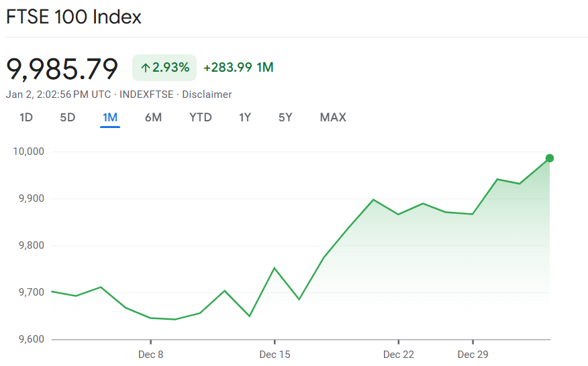Select the 1D time range tab
588x366 pixels.
26,118
